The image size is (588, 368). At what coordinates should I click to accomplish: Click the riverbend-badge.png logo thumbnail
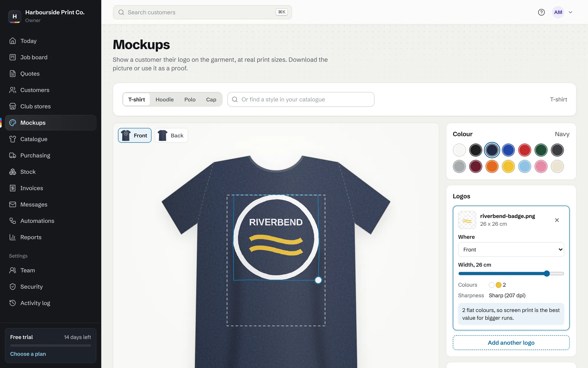(467, 220)
